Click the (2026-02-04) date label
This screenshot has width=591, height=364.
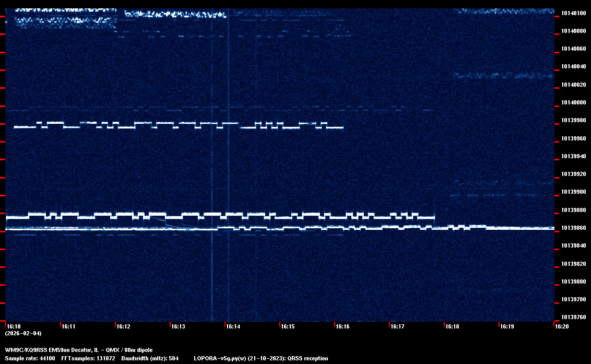(x=23, y=333)
